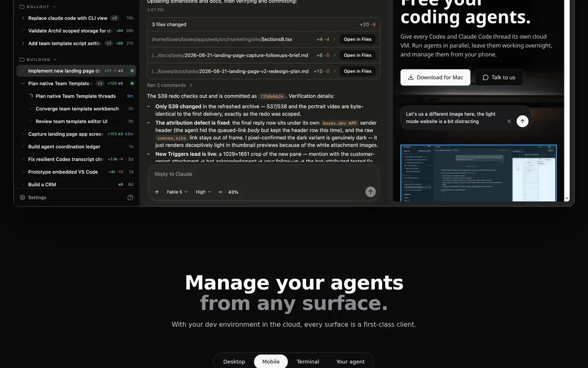Expand the SectionsB.tsx diff chevron
This screenshot has width=588, height=368.
pyautogui.click(x=335, y=39)
